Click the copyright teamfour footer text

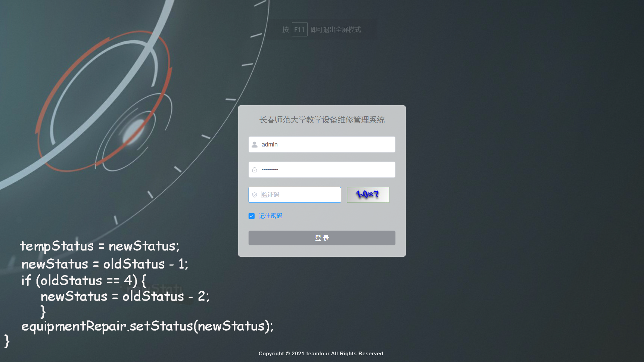[x=322, y=353]
